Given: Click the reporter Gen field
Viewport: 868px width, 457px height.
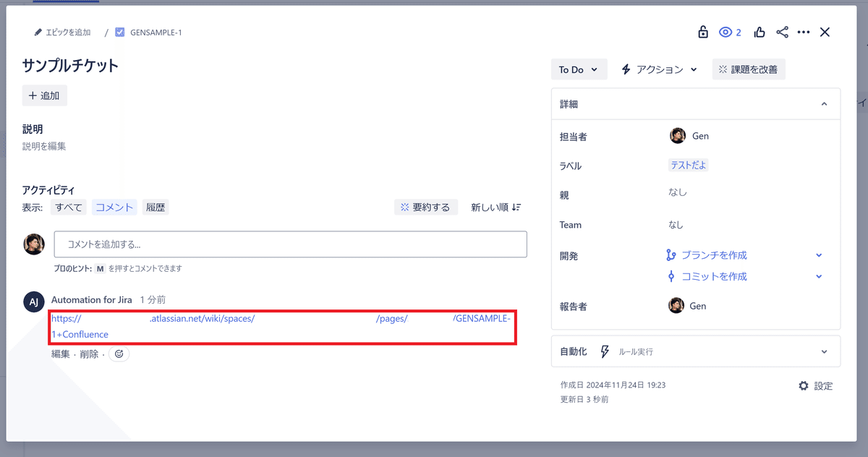Looking at the screenshot, I should pyautogui.click(x=687, y=306).
